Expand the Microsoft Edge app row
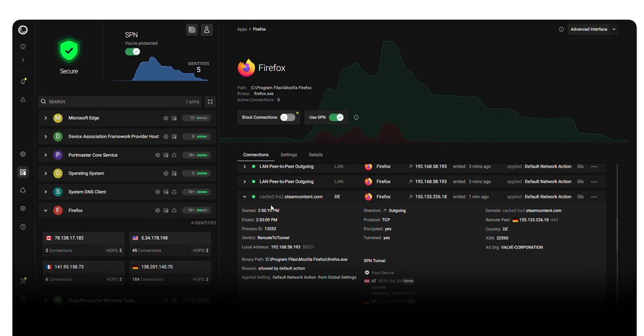644x336 pixels. coord(46,118)
